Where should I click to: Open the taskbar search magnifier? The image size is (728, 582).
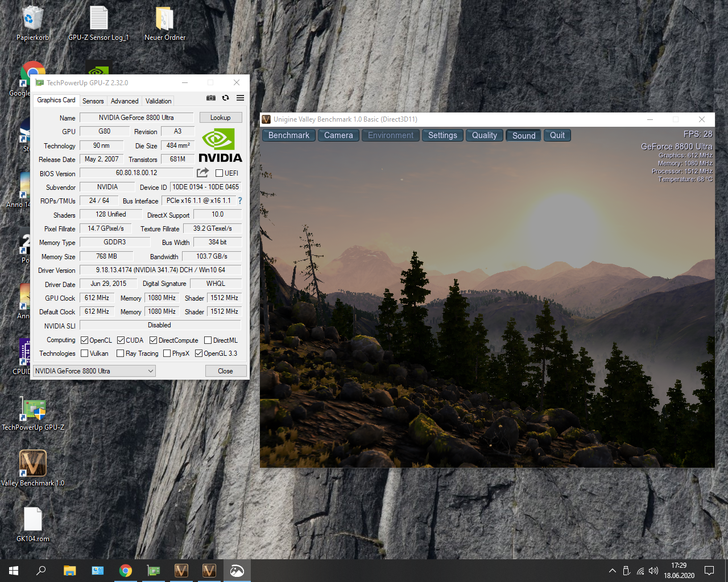pos(41,571)
